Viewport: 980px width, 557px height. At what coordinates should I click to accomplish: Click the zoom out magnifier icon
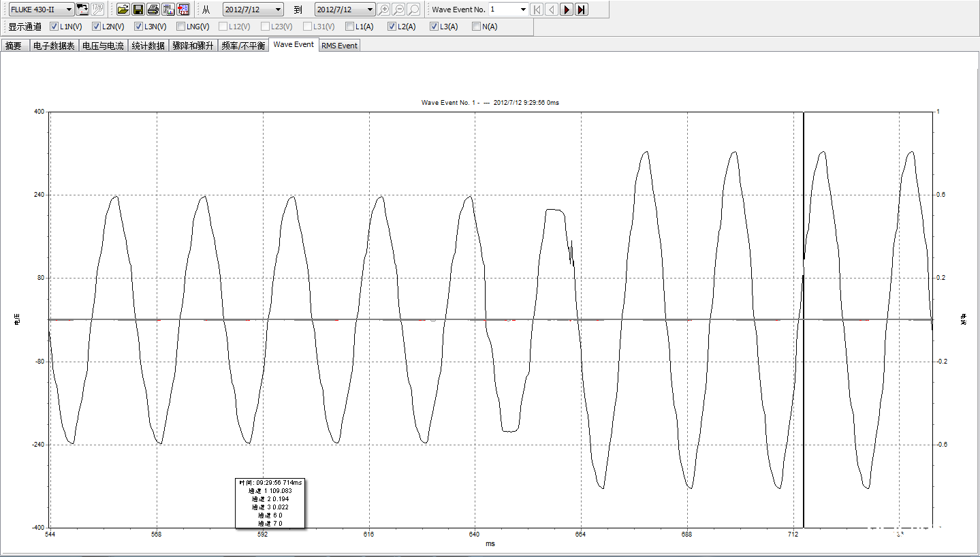click(398, 10)
